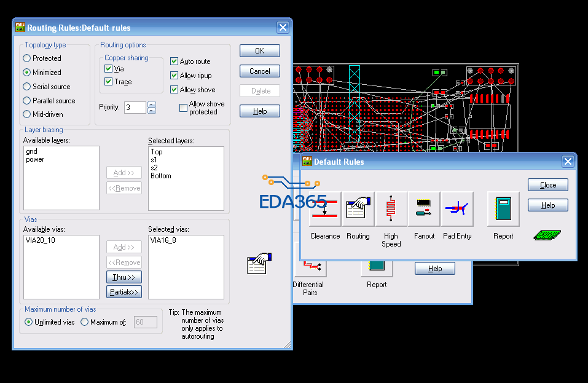Click OK in Routing Rules dialog

coord(260,50)
